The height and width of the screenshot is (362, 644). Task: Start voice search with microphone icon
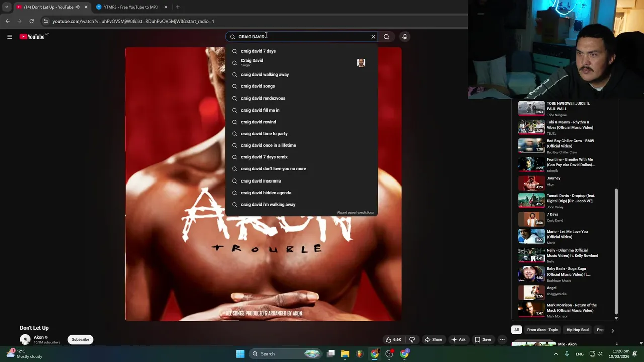click(404, 37)
